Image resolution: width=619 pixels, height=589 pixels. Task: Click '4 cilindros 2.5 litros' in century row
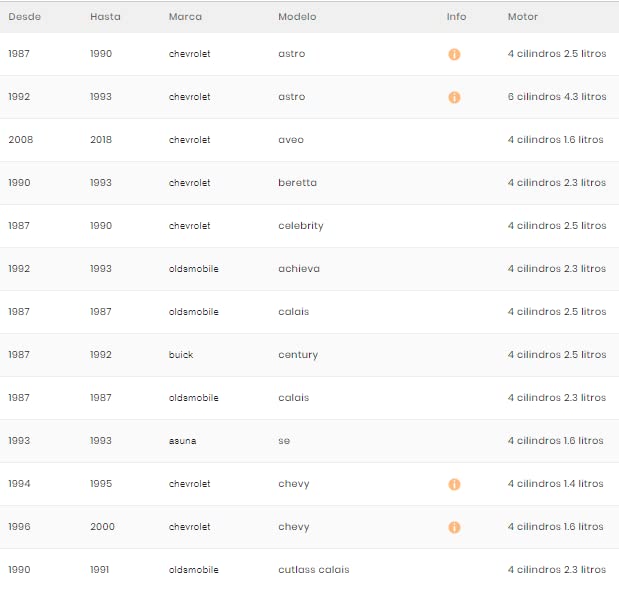(x=557, y=355)
